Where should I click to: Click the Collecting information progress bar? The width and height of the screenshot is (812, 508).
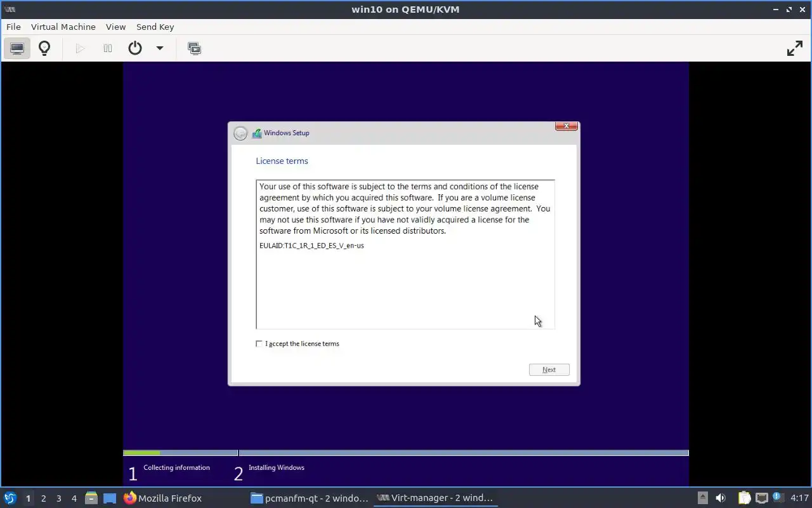(x=180, y=453)
